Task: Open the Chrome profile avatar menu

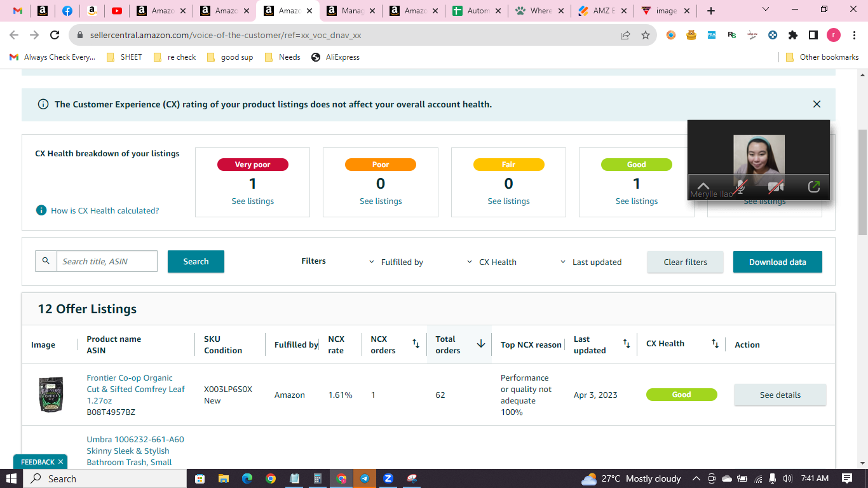Action: (834, 35)
